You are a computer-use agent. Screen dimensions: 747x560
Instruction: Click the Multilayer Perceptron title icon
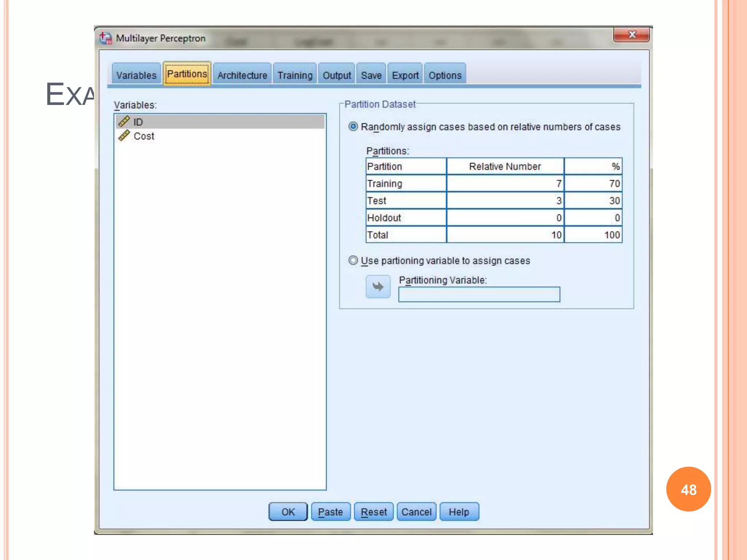(x=106, y=38)
